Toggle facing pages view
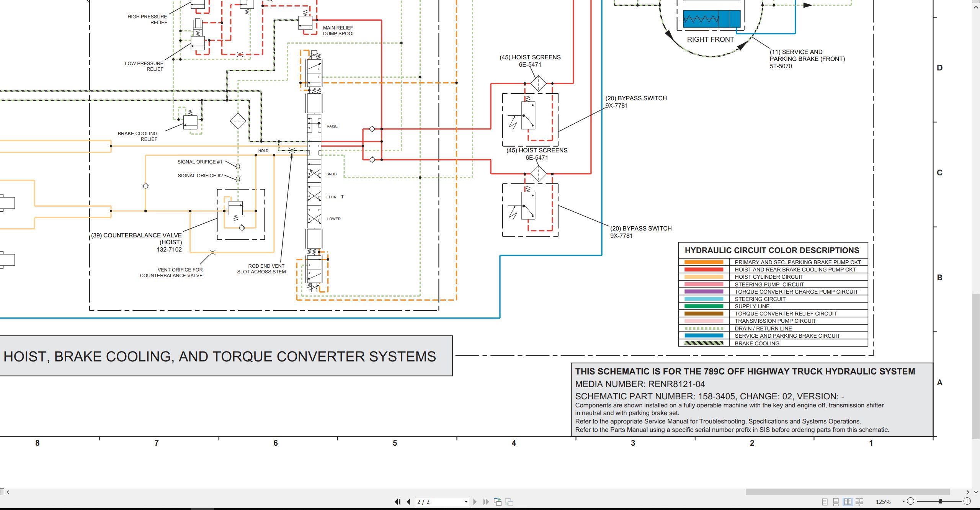This screenshot has height=510, width=980. coord(848,502)
